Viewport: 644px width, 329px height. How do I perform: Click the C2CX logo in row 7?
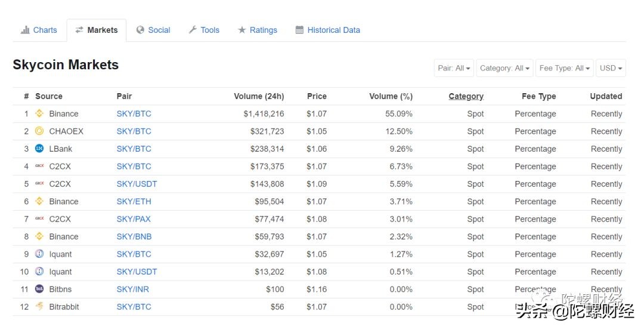pyautogui.click(x=39, y=219)
